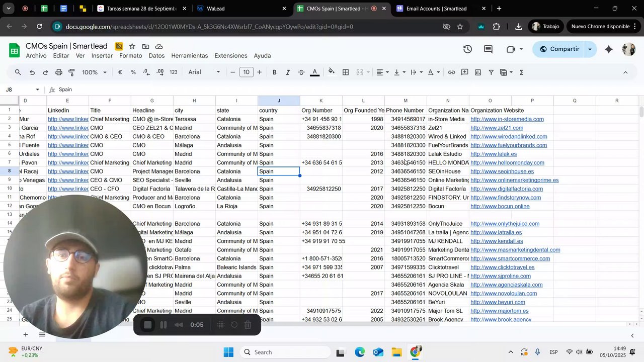This screenshot has width=644, height=362.
Task: Toggle strikethrough formatting
Action: (x=301, y=72)
